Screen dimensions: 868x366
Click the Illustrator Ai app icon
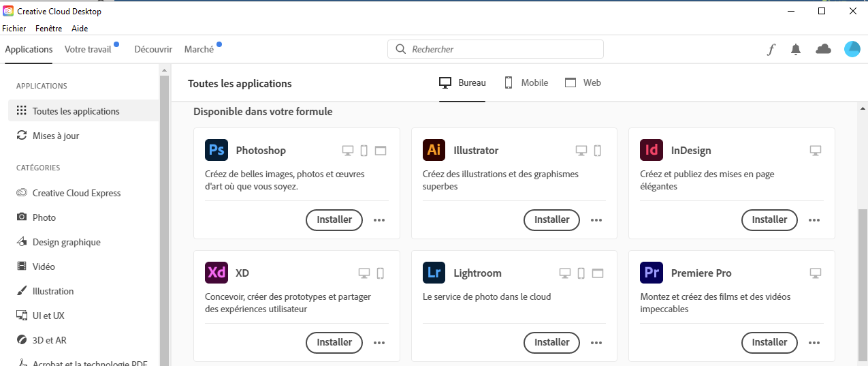point(434,150)
